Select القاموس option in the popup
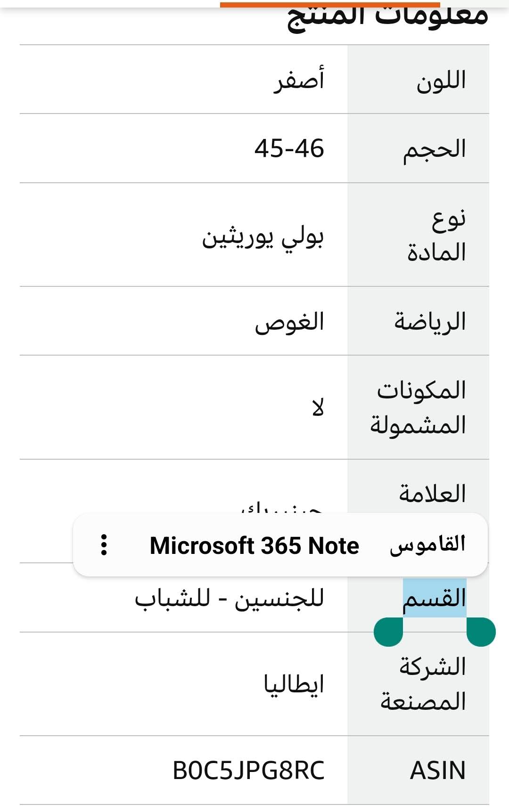509x812 pixels. tap(427, 545)
